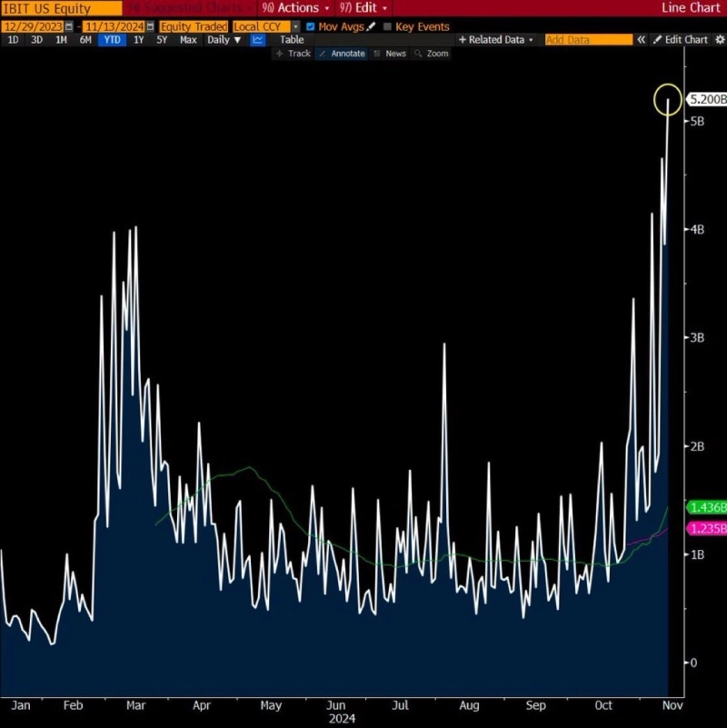This screenshot has height=728, width=727.
Task: Expand the Related Data dropdown
Action: coord(498,40)
